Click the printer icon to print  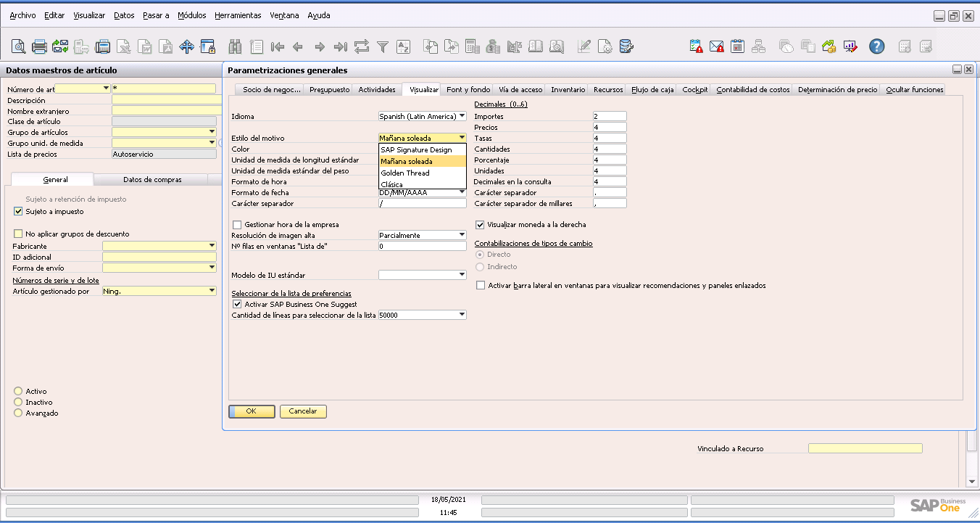pyautogui.click(x=39, y=47)
